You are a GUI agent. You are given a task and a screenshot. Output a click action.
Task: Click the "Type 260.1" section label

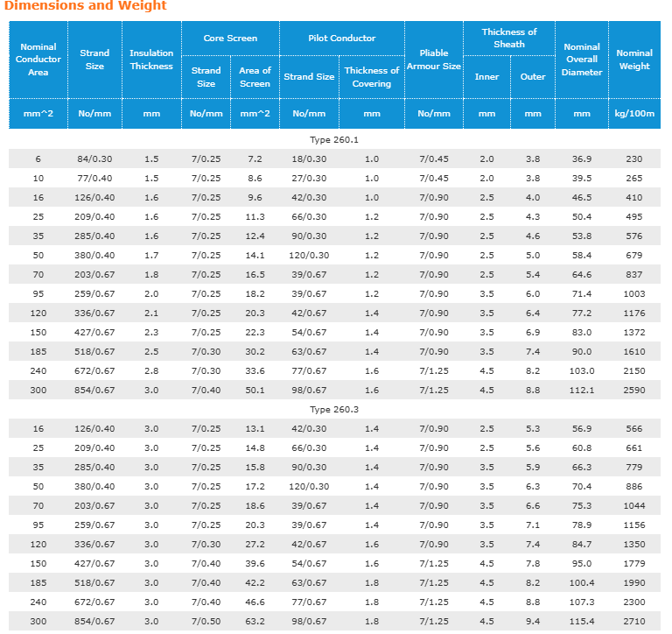[334, 140]
